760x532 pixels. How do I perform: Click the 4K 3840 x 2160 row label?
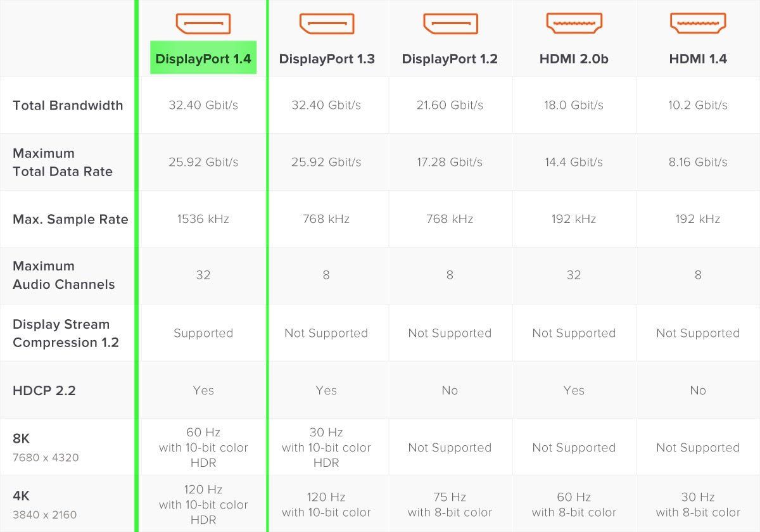pos(45,504)
